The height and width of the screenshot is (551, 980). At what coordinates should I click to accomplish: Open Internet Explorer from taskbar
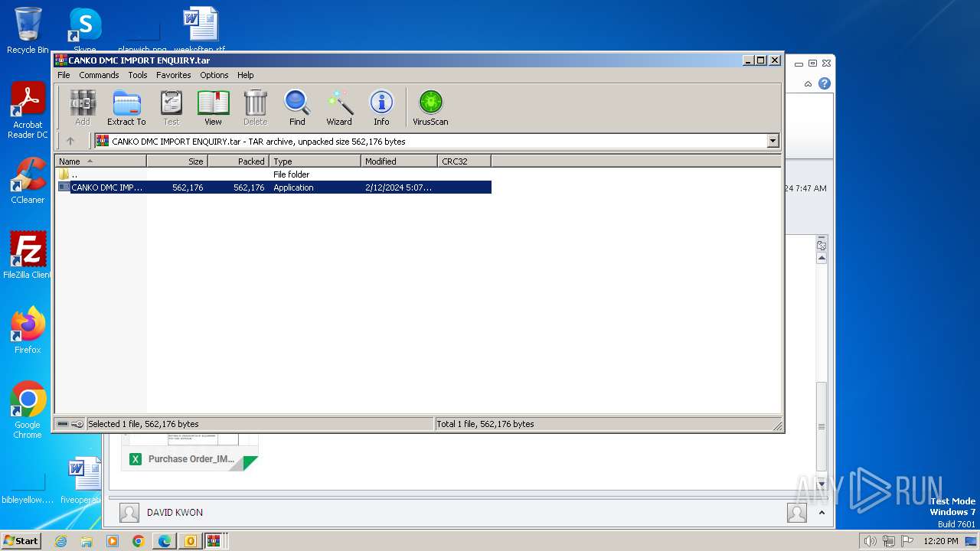click(x=60, y=541)
